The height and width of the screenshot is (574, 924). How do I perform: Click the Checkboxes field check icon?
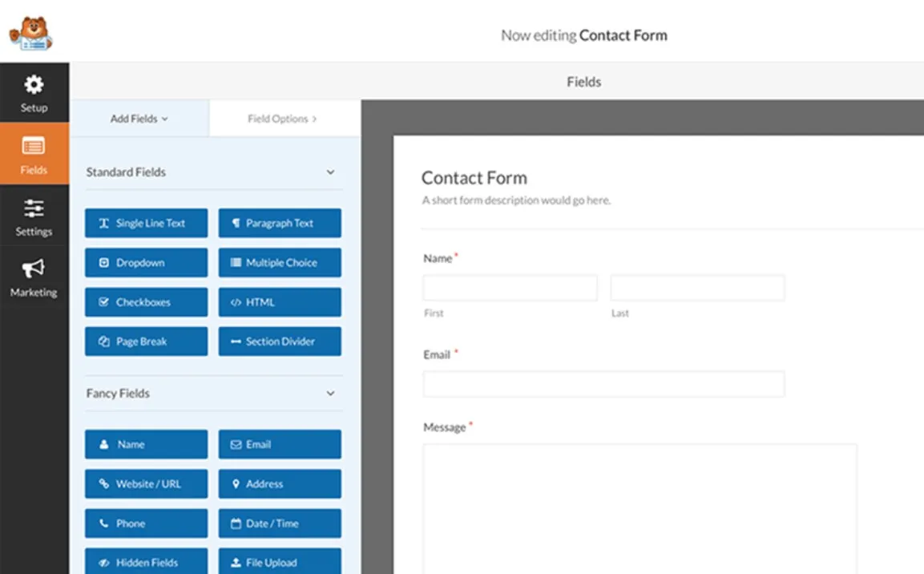103,301
